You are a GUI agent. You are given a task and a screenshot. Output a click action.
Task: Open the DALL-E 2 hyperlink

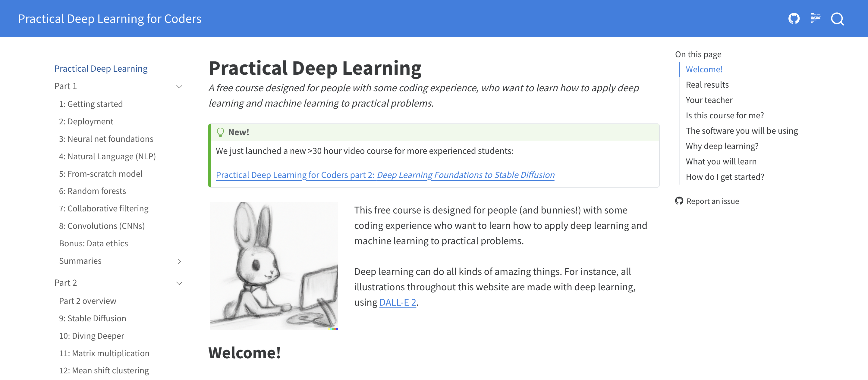click(398, 302)
